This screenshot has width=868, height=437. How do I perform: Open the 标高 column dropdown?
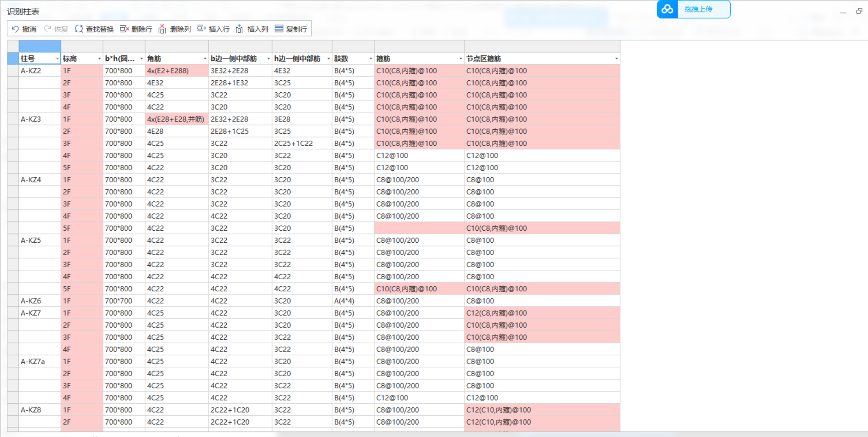pos(99,59)
